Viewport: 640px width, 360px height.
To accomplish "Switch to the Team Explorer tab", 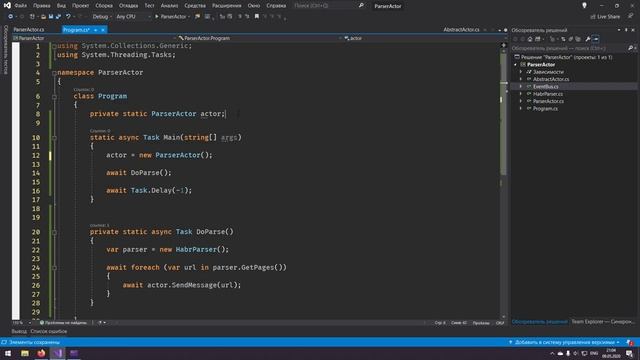I will [x=602, y=322].
